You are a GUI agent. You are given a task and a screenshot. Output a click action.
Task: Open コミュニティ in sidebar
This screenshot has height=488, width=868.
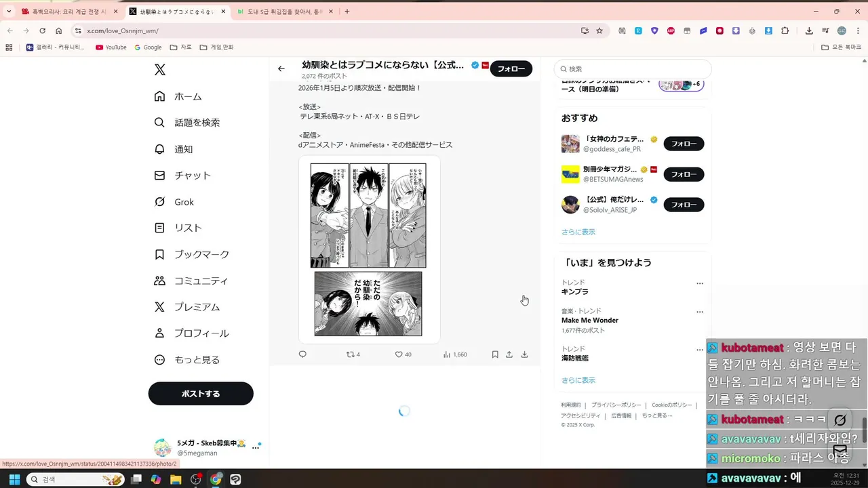point(192,281)
